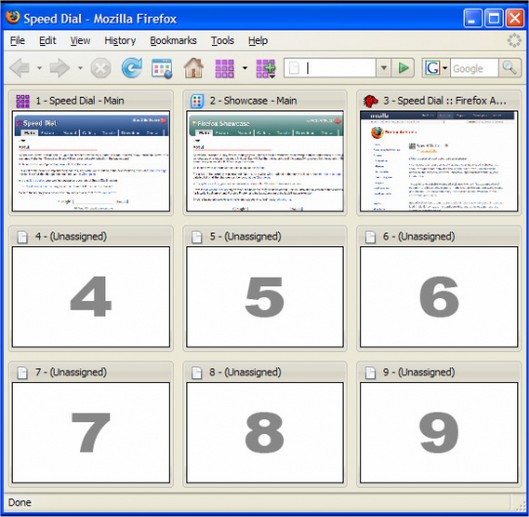Expand the address bar URL dropdown
This screenshot has width=529, height=517.
pyautogui.click(x=384, y=68)
